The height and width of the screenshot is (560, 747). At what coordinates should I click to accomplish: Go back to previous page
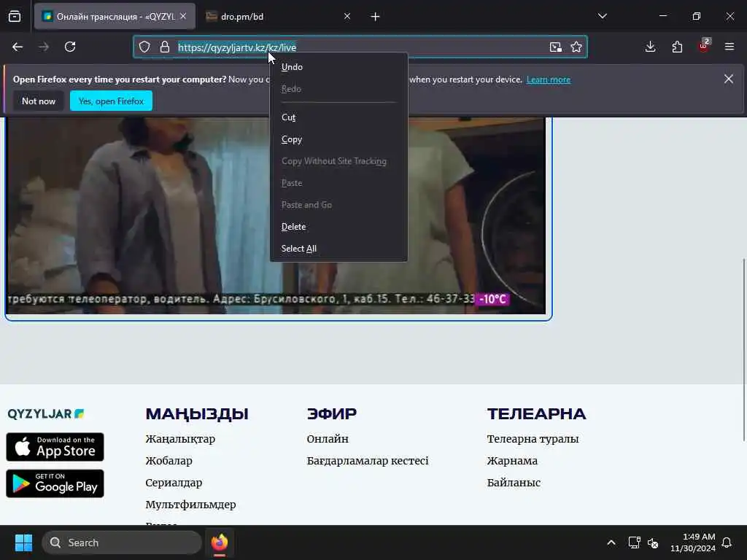pos(18,47)
